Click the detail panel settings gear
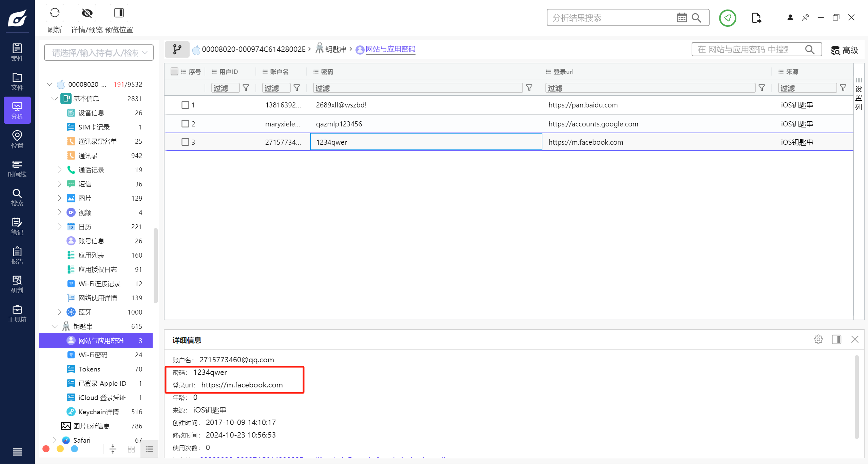 click(x=818, y=339)
